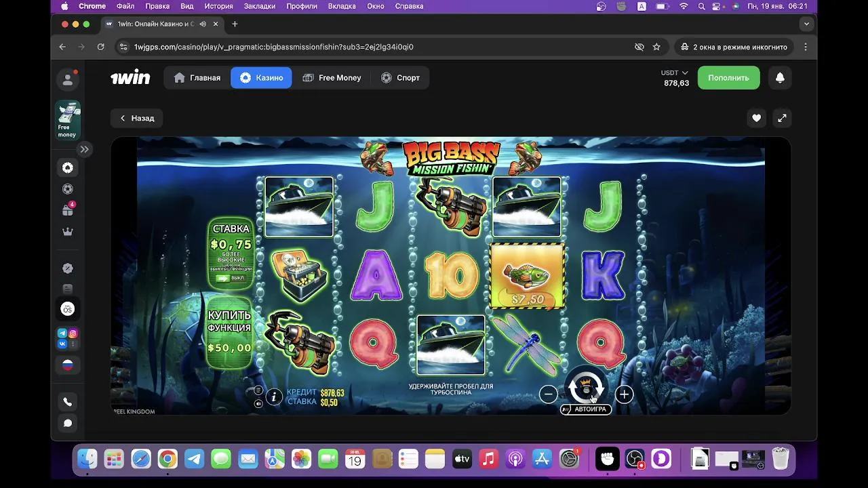Open the user profile avatar icon

pyautogui.click(x=68, y=80)
